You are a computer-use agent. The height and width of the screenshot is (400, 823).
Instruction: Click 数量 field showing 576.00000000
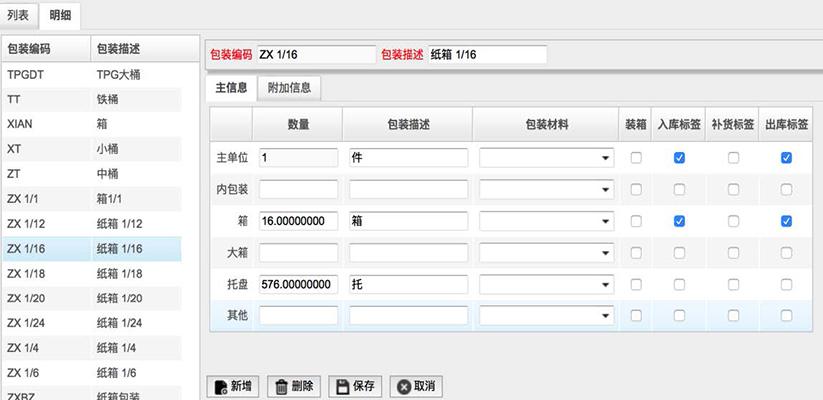pyautogui.click(x=299, y=285)
